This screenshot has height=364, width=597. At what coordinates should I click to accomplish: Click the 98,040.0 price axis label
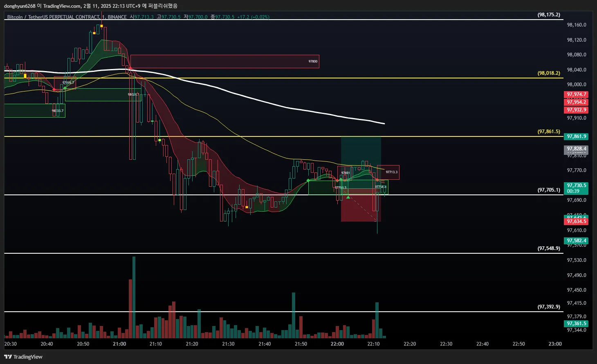coord(577,70)
